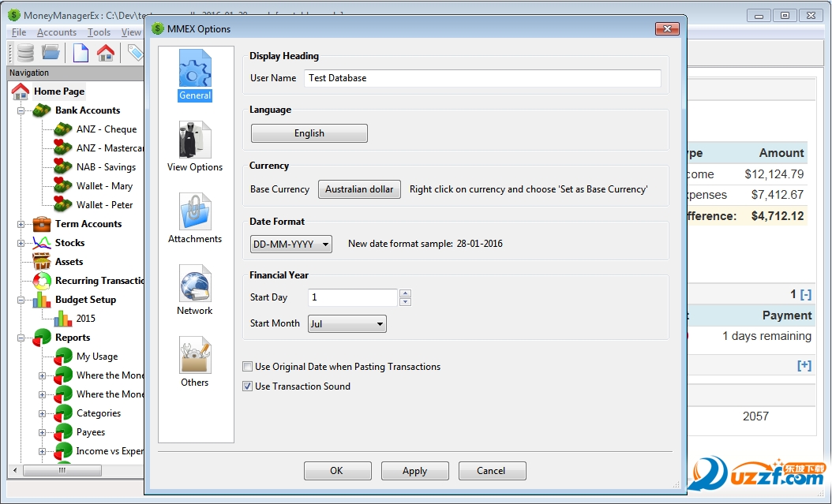Increase the Start Day spinner value
832x504 pixels.
click(x=406, y=293)
